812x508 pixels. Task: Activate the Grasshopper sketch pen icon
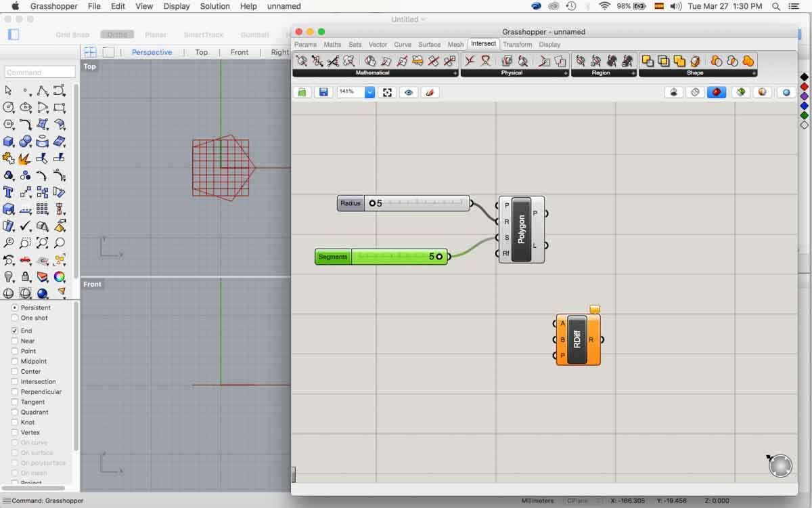pos(430,92)
